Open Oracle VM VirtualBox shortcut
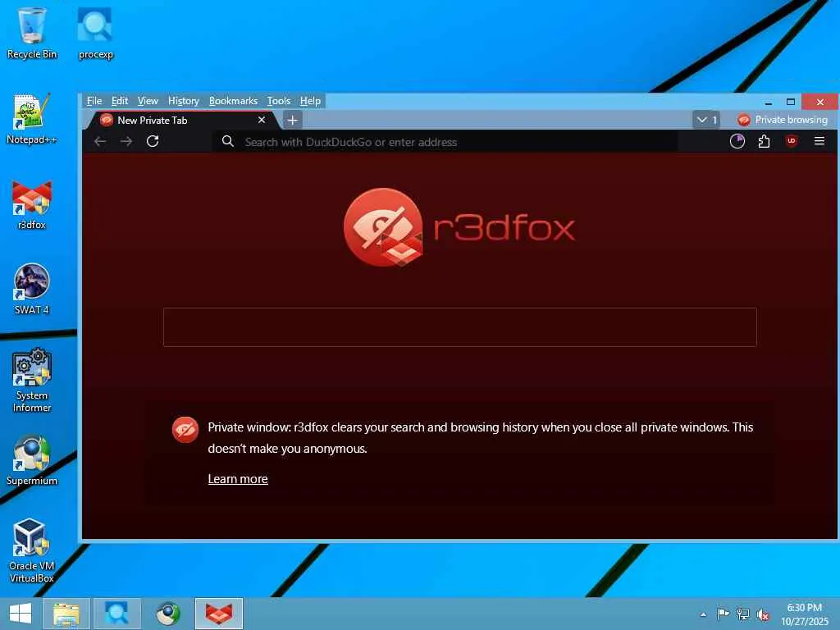The height and width of the screenshot is (630, 840). 32,550
